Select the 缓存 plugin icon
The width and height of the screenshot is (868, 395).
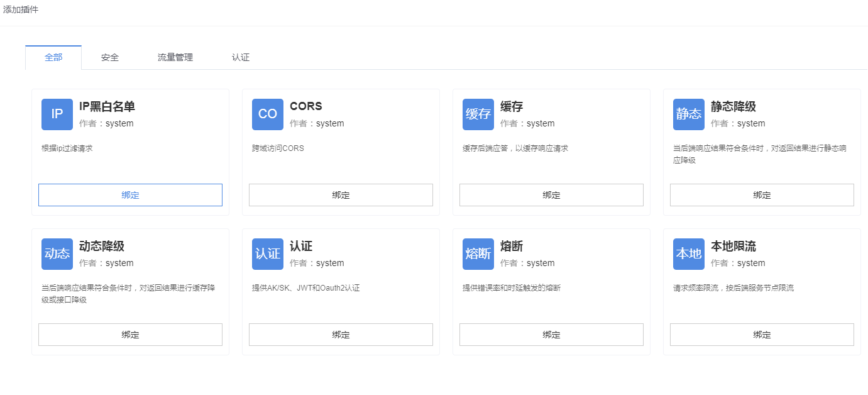(478, 114)
